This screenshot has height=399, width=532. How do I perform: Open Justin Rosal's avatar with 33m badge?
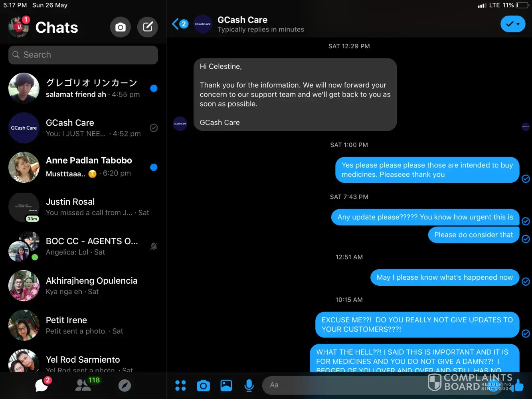[x=24, y=207]
